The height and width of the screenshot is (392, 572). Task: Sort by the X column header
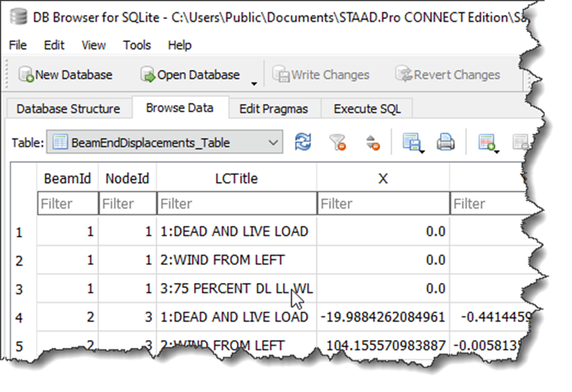pos(383,178)
